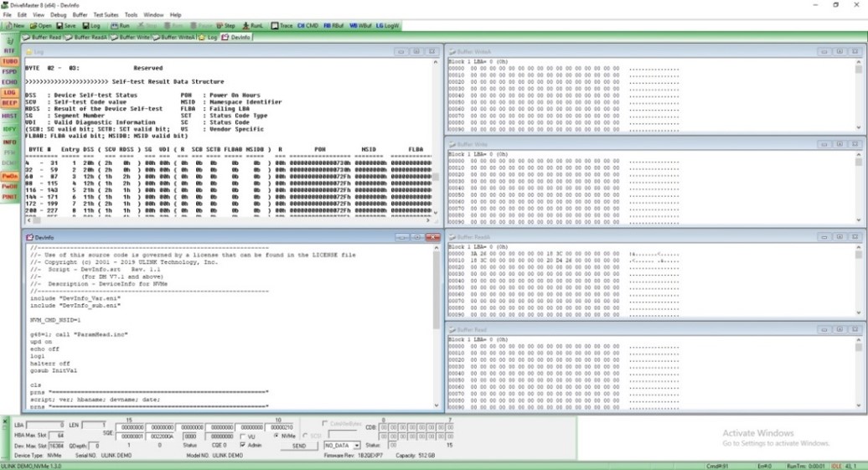Open the Help menu
The width and height of the screenshot is (868, 470).
point(175,15)
